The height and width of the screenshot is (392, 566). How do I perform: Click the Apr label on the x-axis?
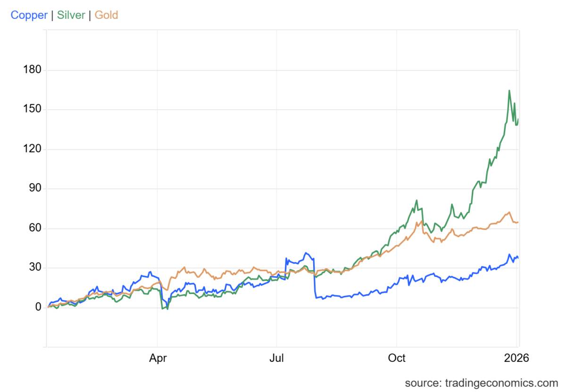tap(158, 358)
